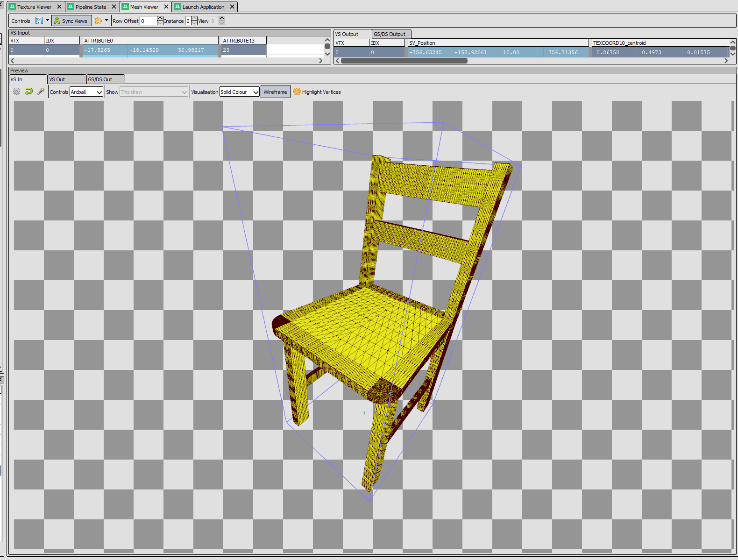Click VS Output horizontal scrollbar thumb

[404, 61]
